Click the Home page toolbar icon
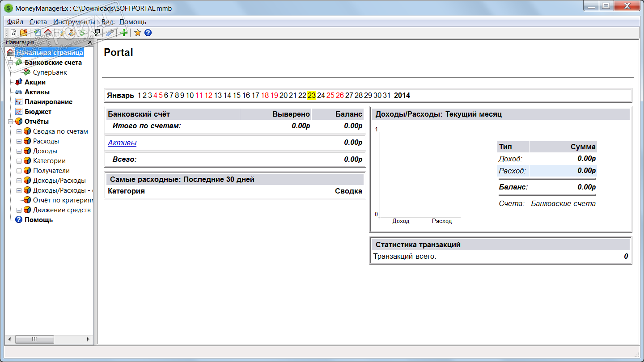Screen dimensions: 644x362 pos(47,33)
